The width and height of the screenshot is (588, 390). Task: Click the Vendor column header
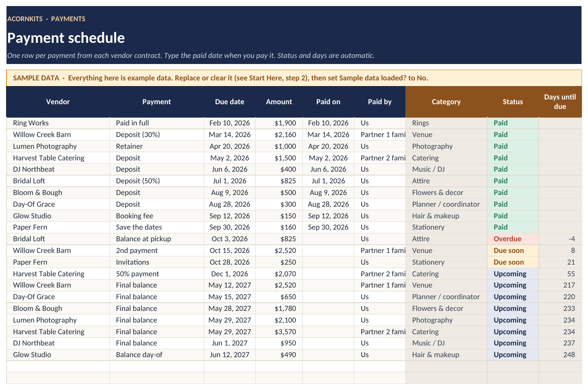click(x=58, y=102)
